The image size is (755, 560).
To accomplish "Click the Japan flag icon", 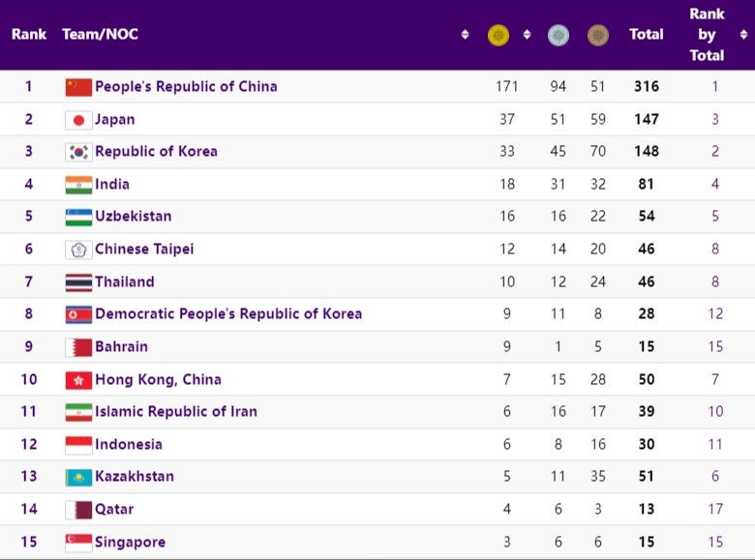I will [78, 120].
